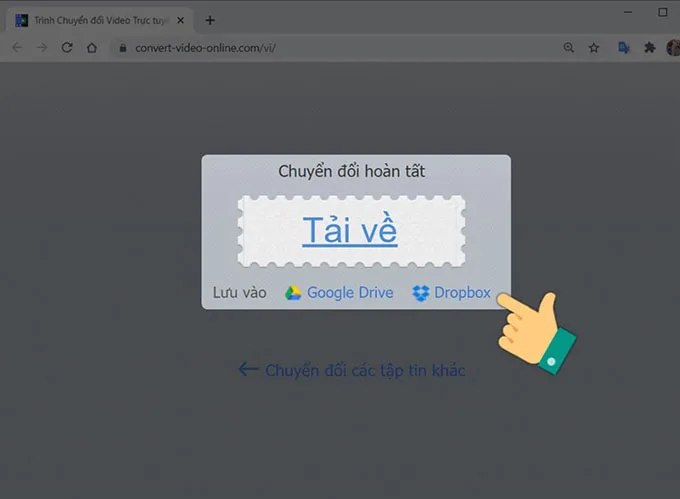Open a new browser tab
680x499 pixels.
[210, 20]
